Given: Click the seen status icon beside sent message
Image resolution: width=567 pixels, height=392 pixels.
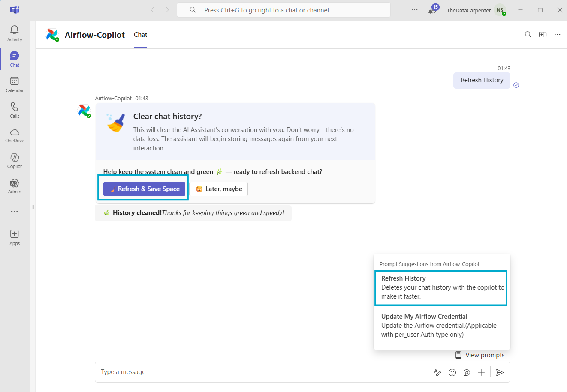Looking at the screenshot, I should tap(516, 85).
